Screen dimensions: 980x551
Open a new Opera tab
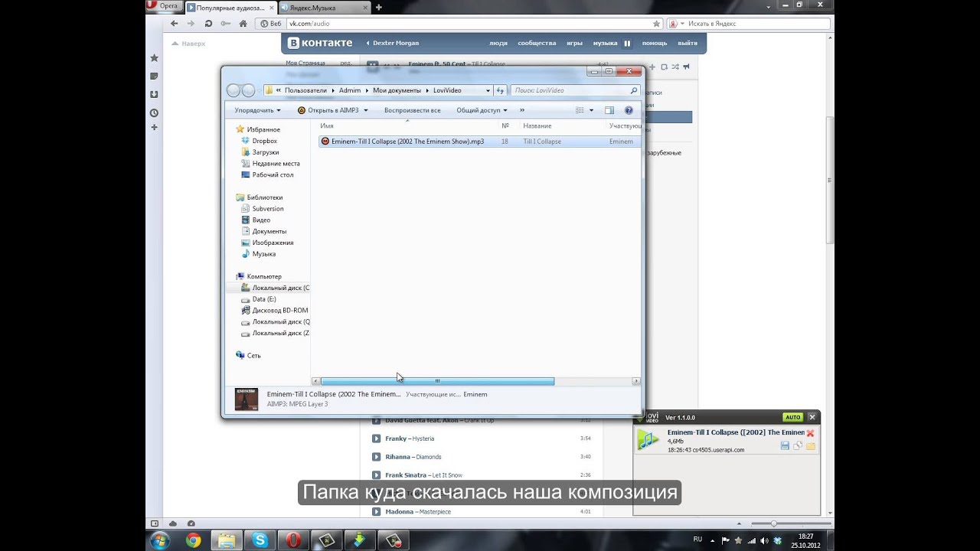click(x=378, y=7)
